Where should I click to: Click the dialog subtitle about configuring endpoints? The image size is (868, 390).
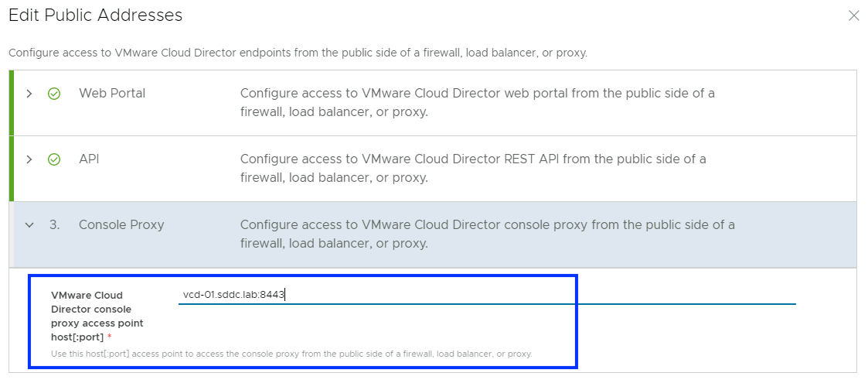click(298, 53)
